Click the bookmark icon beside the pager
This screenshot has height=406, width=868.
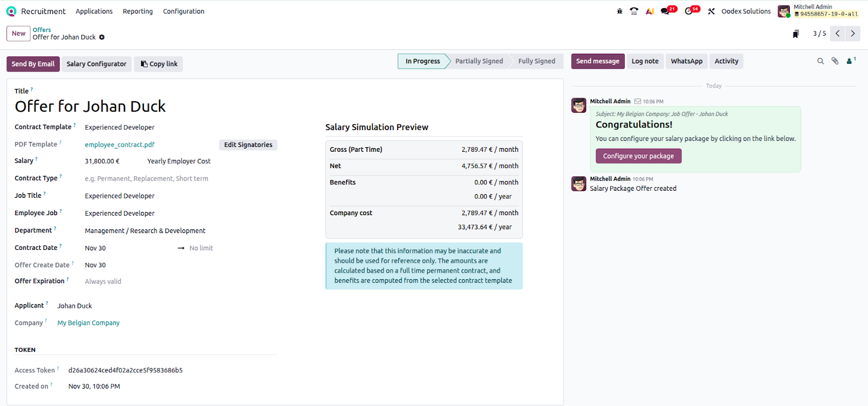[796, 34]
